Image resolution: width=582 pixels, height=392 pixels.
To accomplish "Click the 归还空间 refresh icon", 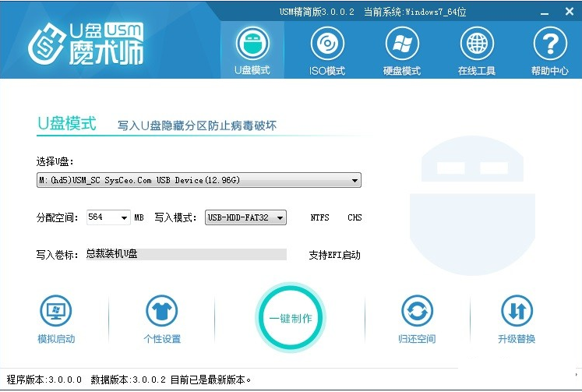I will click(417, 311).
